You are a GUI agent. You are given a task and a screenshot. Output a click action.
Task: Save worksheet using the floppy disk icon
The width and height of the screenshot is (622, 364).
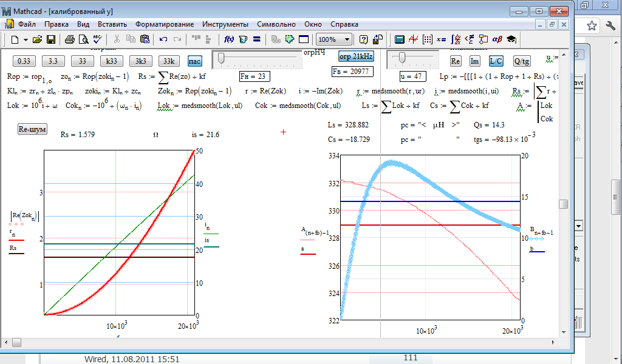51,39
